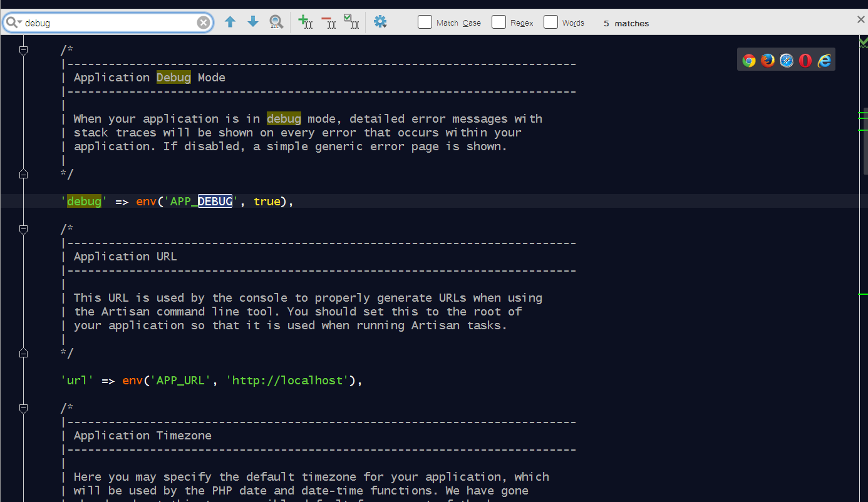
Task: Click selected DEBUG in APP_DEBUG
Action: (215, 202)
